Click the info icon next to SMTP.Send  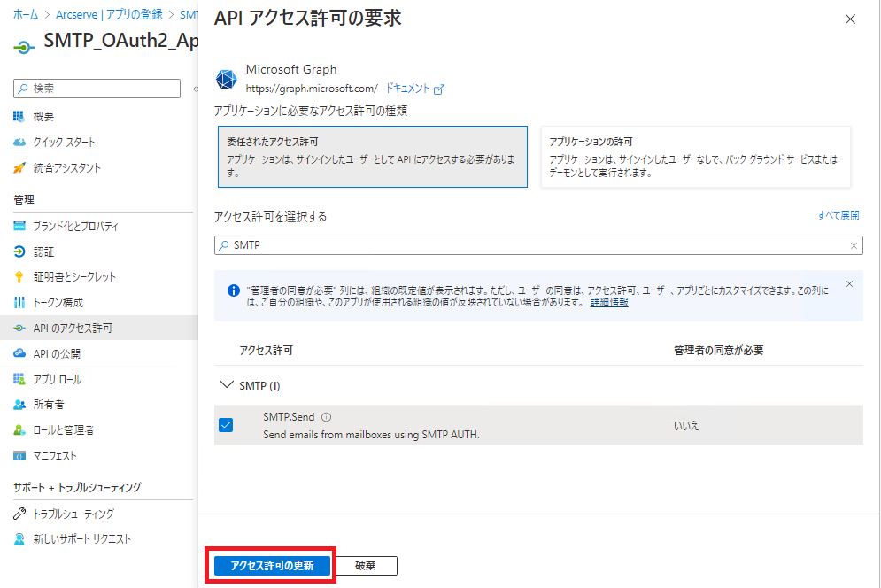coord(326,417)
